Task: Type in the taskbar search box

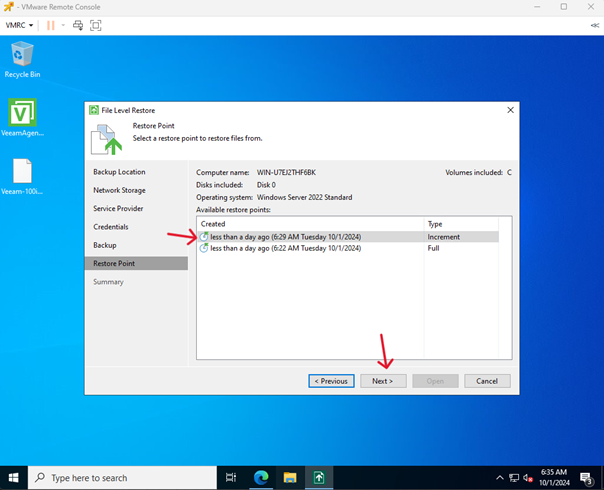Action: [x=120, y=478]
